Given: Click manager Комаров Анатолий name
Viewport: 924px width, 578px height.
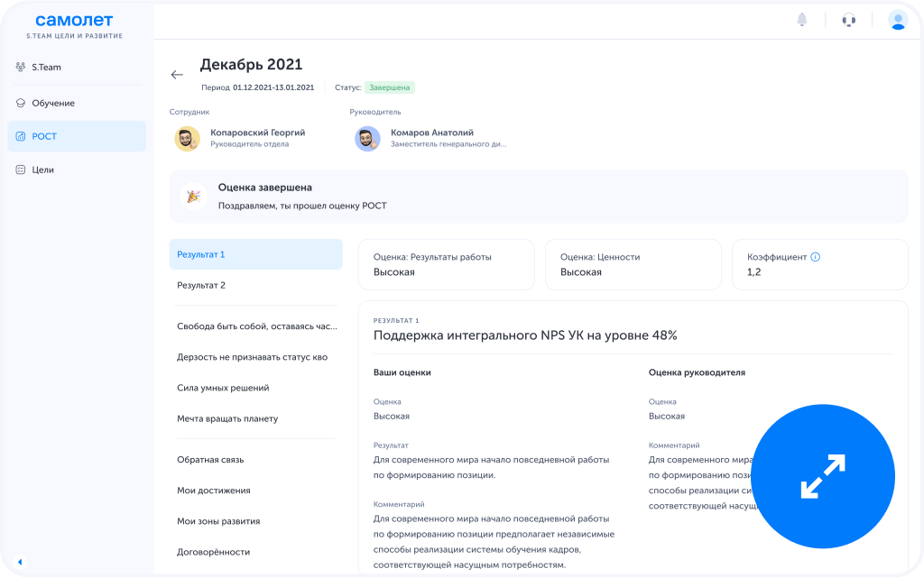Looking at the screenshot, I should point(431,133).
